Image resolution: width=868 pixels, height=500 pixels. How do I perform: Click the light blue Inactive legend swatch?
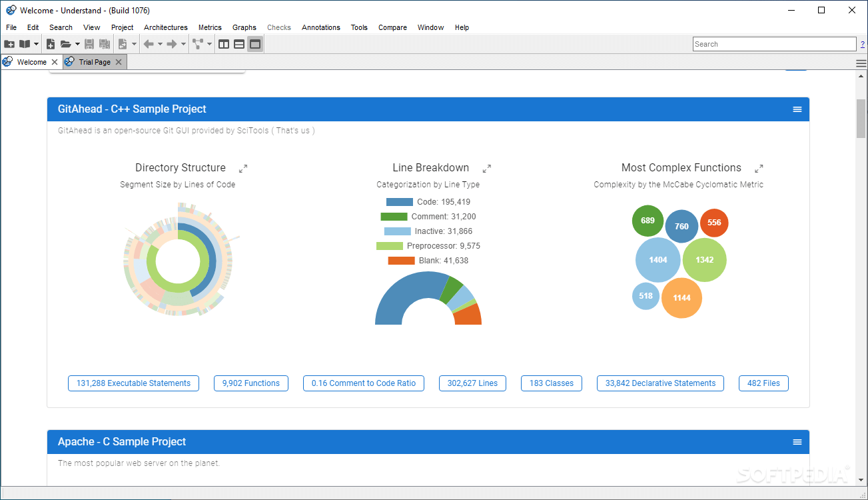tap(397, 231)
